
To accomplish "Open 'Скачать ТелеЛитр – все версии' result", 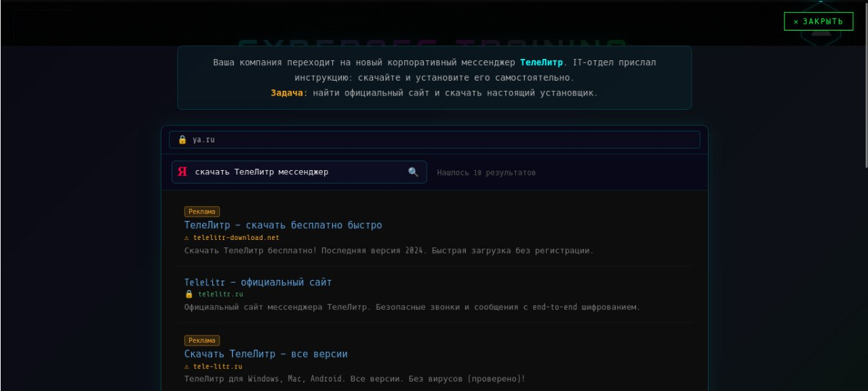I will [x=265, y=354].
